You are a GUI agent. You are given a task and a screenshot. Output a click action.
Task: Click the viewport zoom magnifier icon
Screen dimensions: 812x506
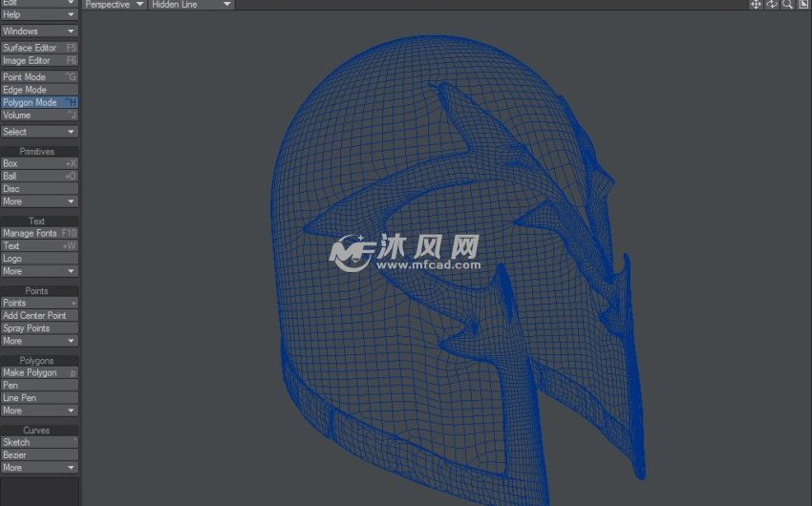[787, 5]
